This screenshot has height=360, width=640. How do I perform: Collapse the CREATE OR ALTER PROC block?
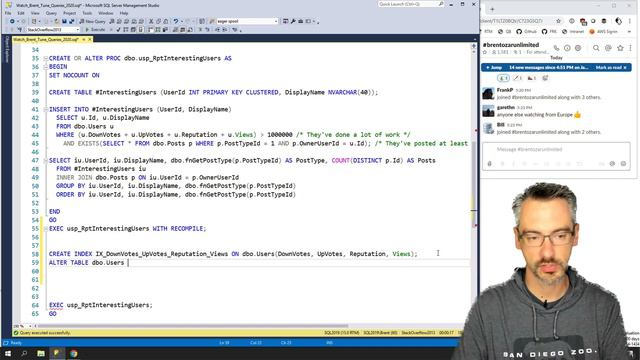[45, 58]
